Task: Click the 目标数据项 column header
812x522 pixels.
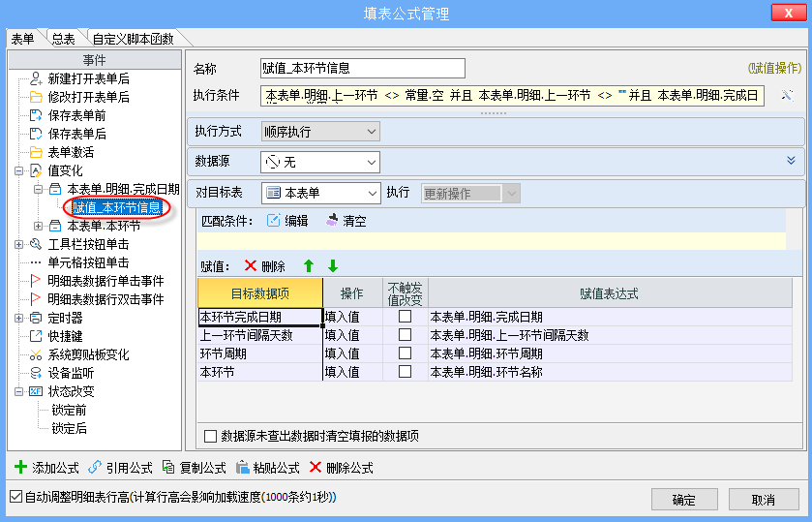Action: tap(260, 293)
